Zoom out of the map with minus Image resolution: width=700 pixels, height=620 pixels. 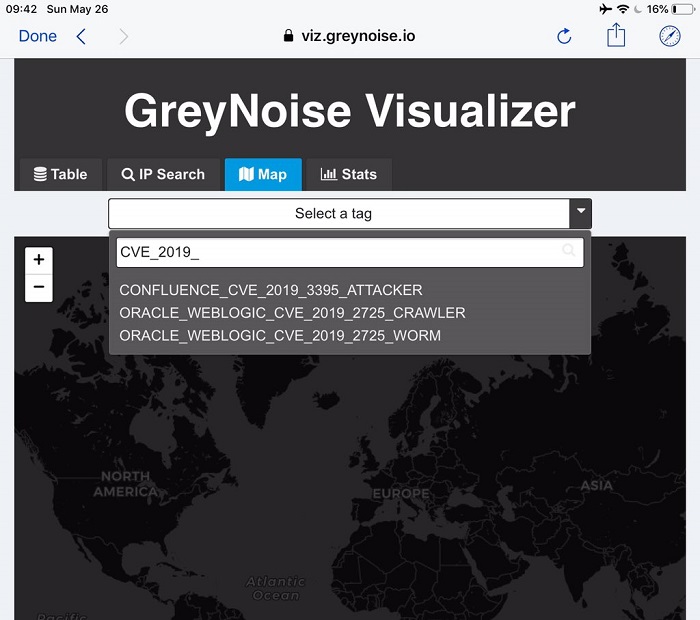click(x=39, y=287)
